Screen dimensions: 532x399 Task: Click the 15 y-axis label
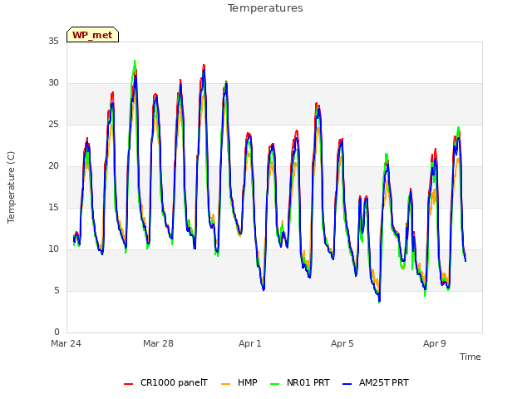pos(53,208)
